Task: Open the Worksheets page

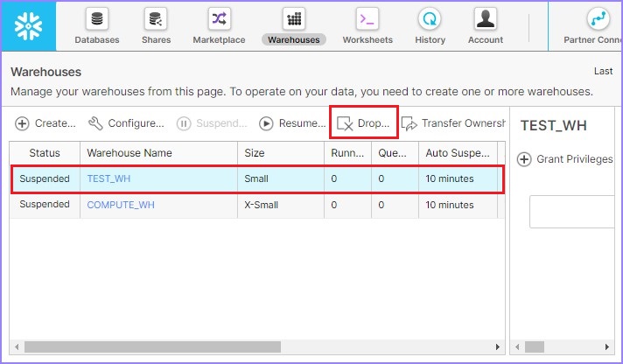Action: pos(367,26)
